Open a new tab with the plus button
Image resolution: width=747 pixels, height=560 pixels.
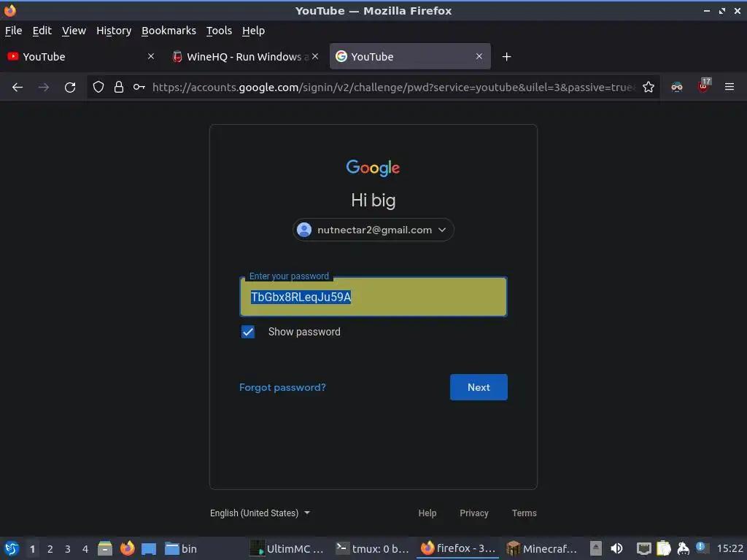(x=506, y=57)
